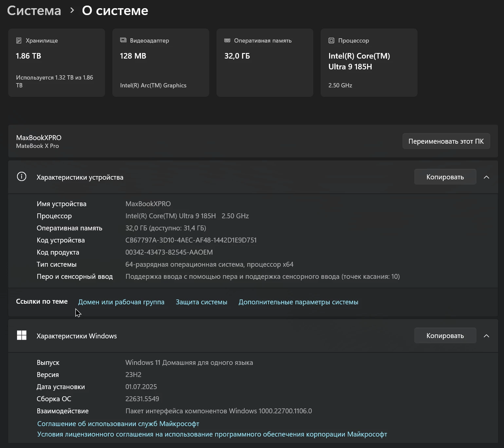Click the Сборка ОС label
The height and width of the screenshot is (448, 504).
pos(54,399)
